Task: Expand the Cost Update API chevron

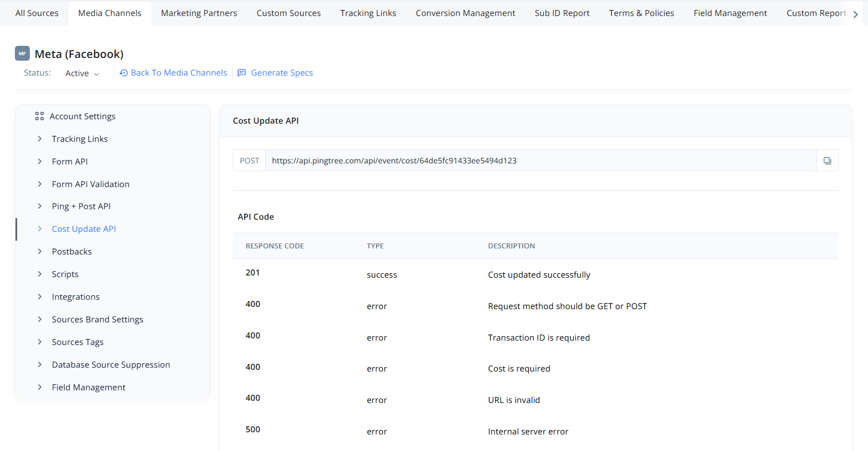Action: tap(39, 229)
